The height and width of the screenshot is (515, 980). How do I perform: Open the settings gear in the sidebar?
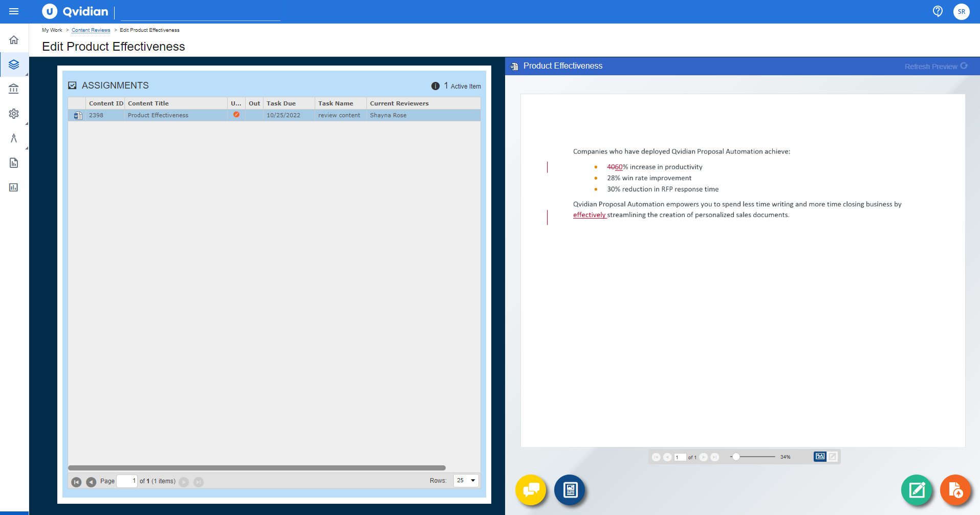coord(13,114)
